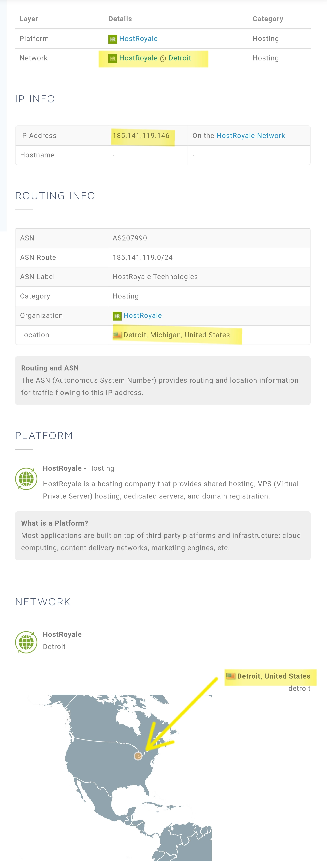The height and width of the screenshot is (868, 327).
Task: Click the HostRoyale - Hosting platform title
Action: [x=78, y=468]
